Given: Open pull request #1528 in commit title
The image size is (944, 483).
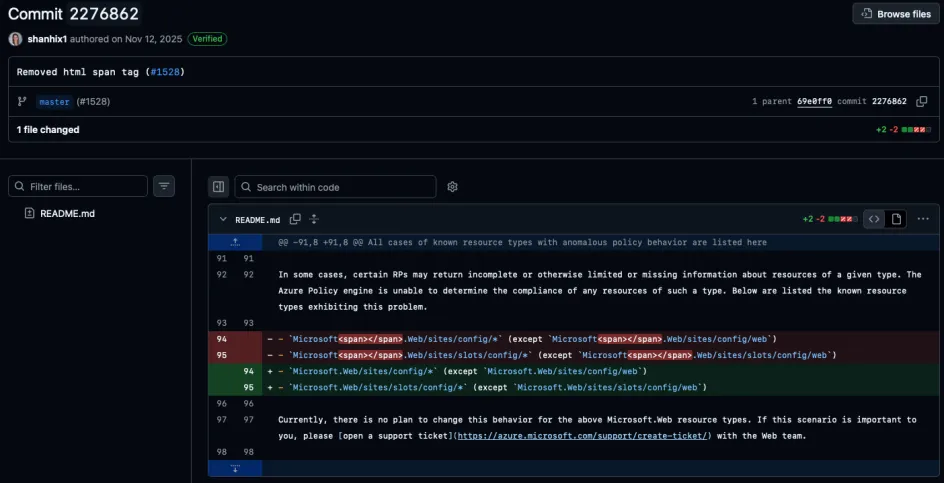Looking at the screenshot, I should (x=165, y=72).
